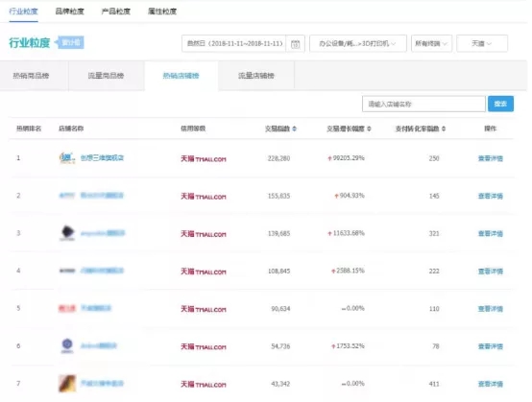
Task: Sort by 支付转化率指数 column arrows
Action: tap(444, 129)
